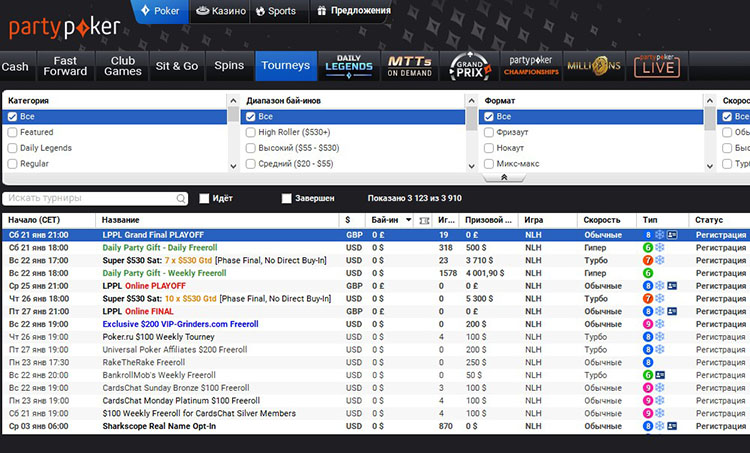Toggle the Идёт checkbox
The image size is (750, 453).
205,198
